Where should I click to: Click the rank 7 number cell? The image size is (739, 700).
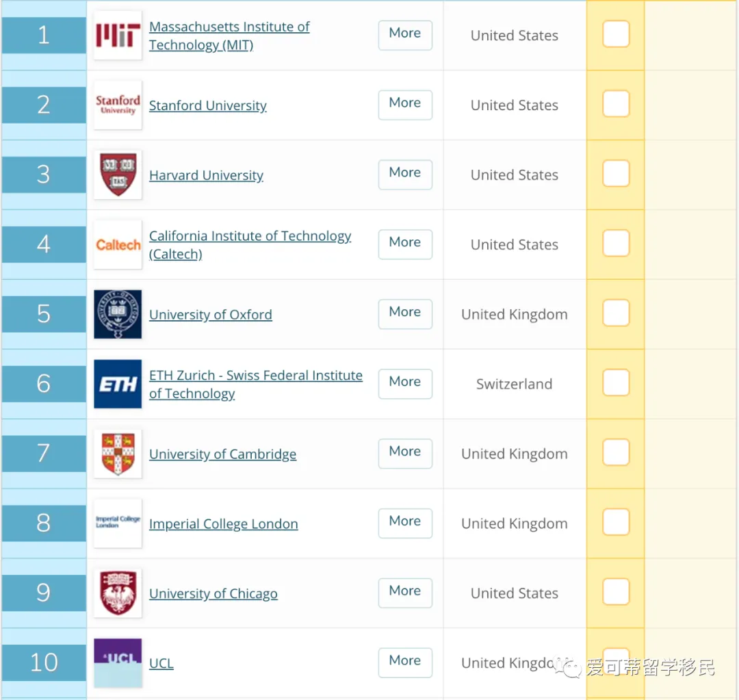click(44, 454)
